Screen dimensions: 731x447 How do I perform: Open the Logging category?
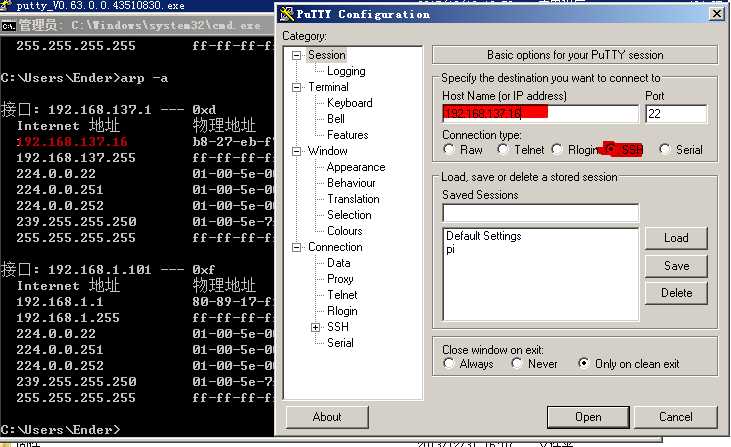(346, 71)
